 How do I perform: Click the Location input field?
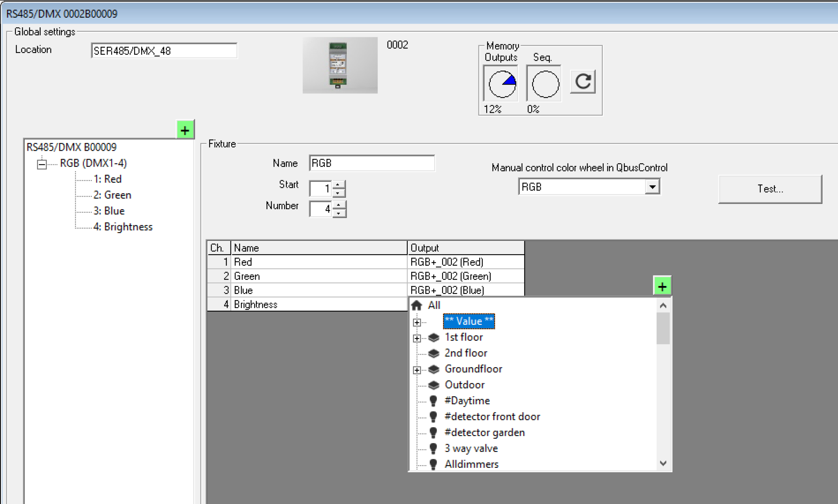coord(164,51)
